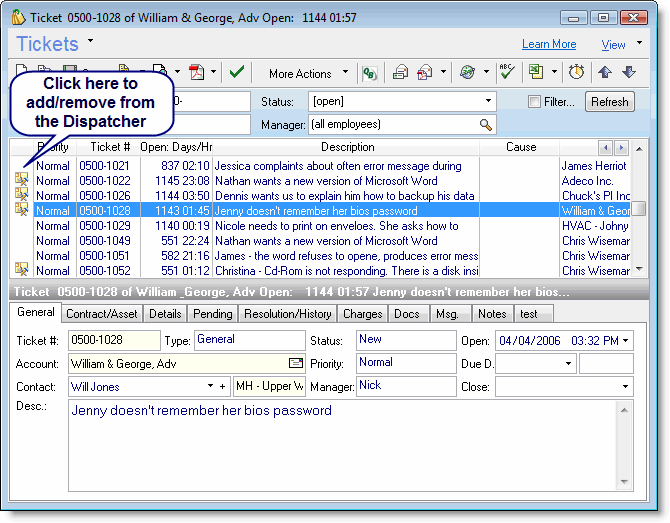The width and height of the screenshot is (670, 523).
Task: Click the spell check ABC icon
Action: click(507, 72)
